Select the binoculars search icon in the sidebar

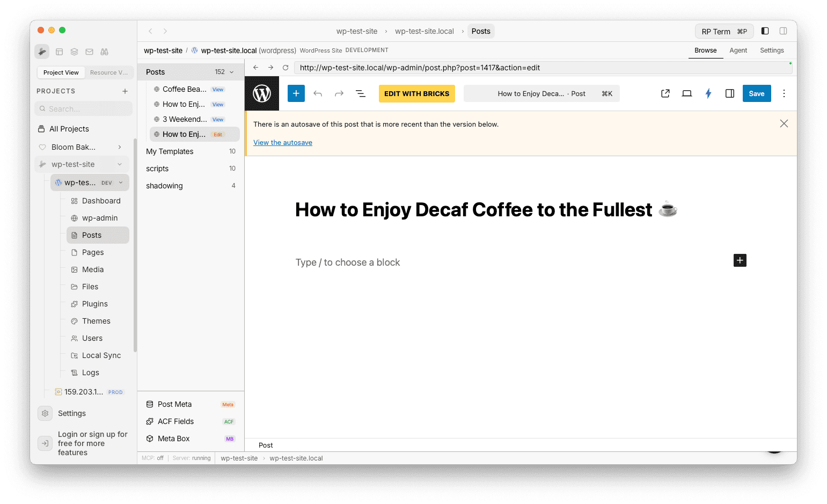click(104, 52)
